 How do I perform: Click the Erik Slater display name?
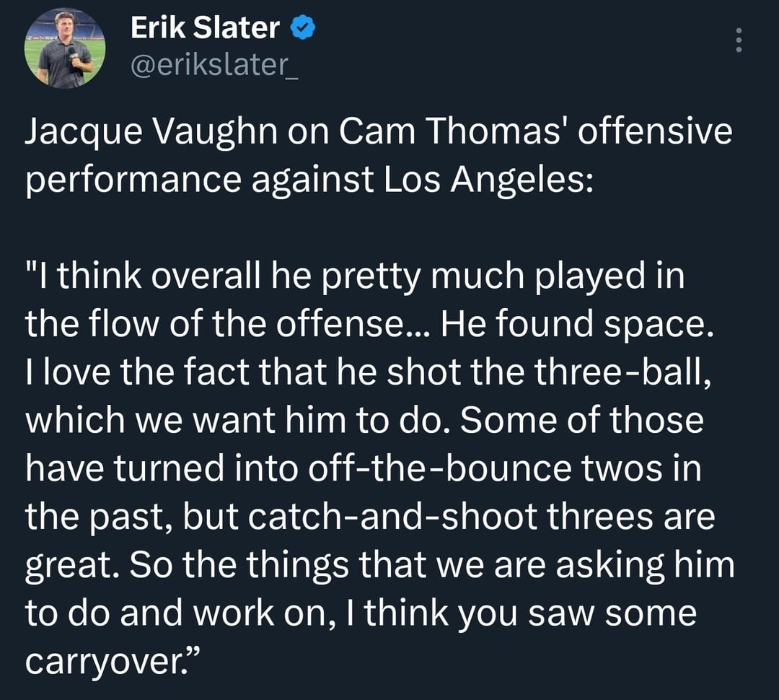[x=205, y=29]
